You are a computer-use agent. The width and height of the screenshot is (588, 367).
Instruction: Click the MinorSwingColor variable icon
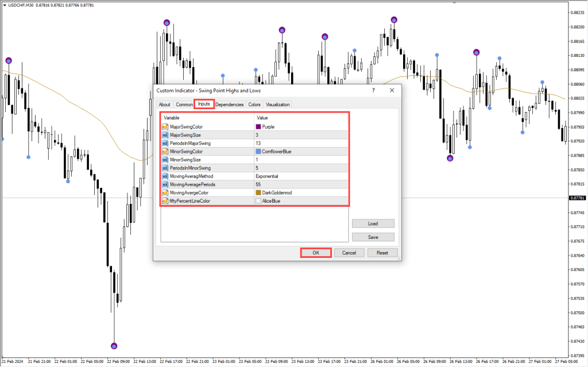(165, 152)
